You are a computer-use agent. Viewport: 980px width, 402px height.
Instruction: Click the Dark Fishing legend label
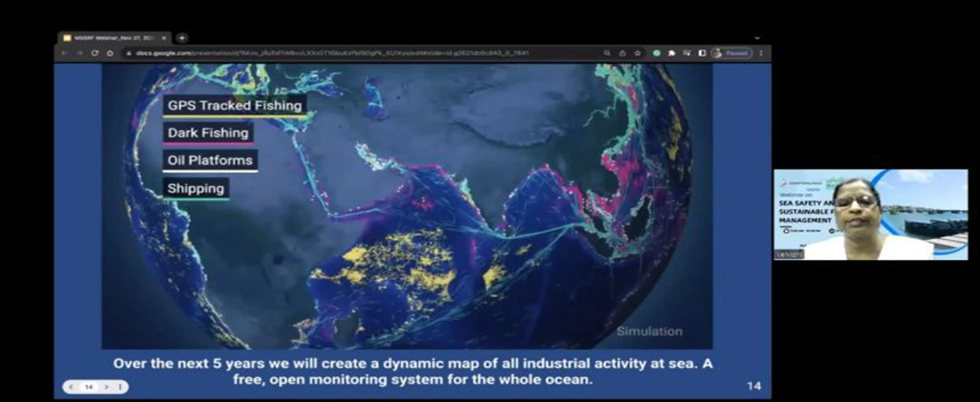(208, 133)
